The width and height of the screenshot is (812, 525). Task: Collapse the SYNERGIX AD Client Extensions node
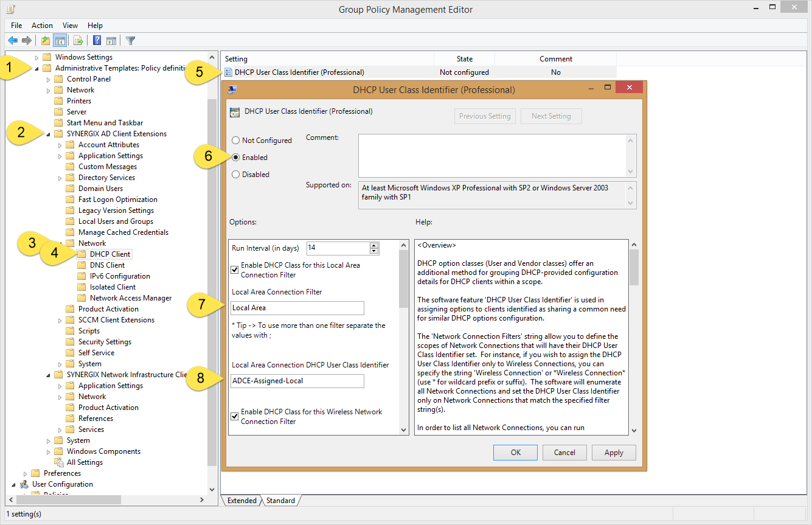pyautogui.click(x=49, y=134)
